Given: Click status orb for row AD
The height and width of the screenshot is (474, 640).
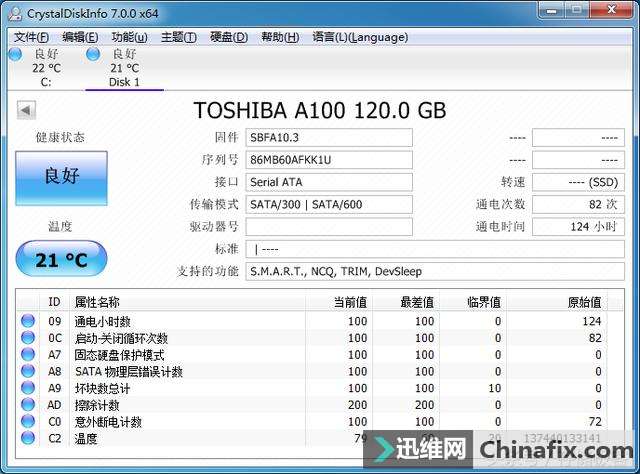Looking at the screenshot, I should point(28,405).
